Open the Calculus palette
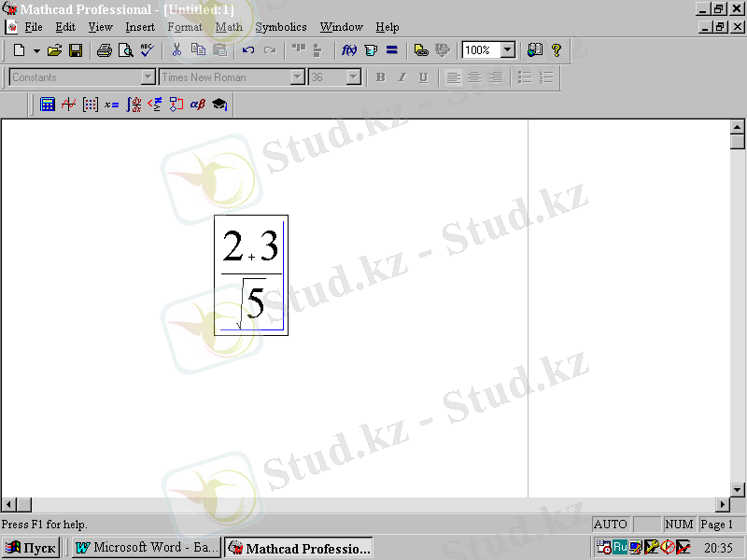The width and height of the screenshot is (747, 560). coord(134,104)
